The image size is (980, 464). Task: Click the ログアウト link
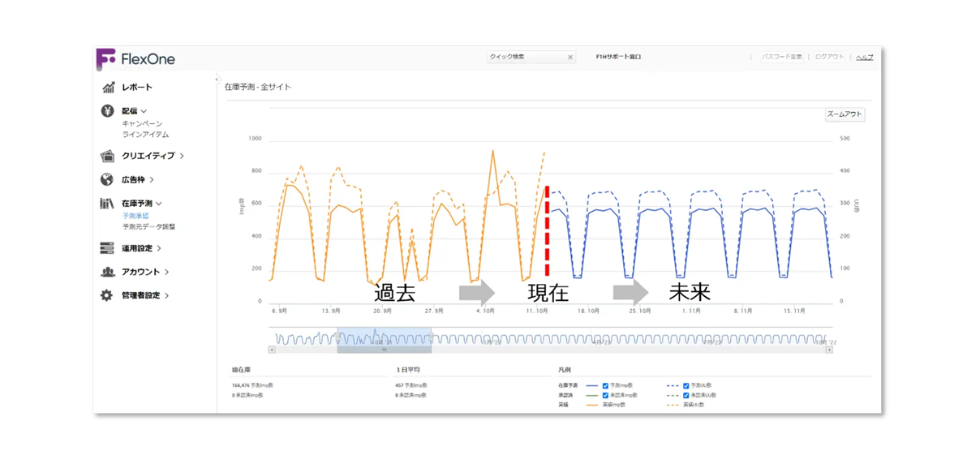coord(829,57)
